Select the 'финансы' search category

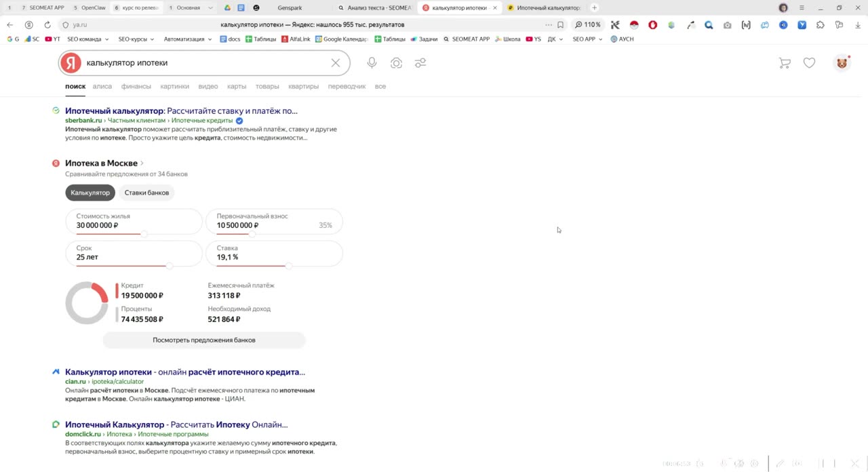[136, 86]
